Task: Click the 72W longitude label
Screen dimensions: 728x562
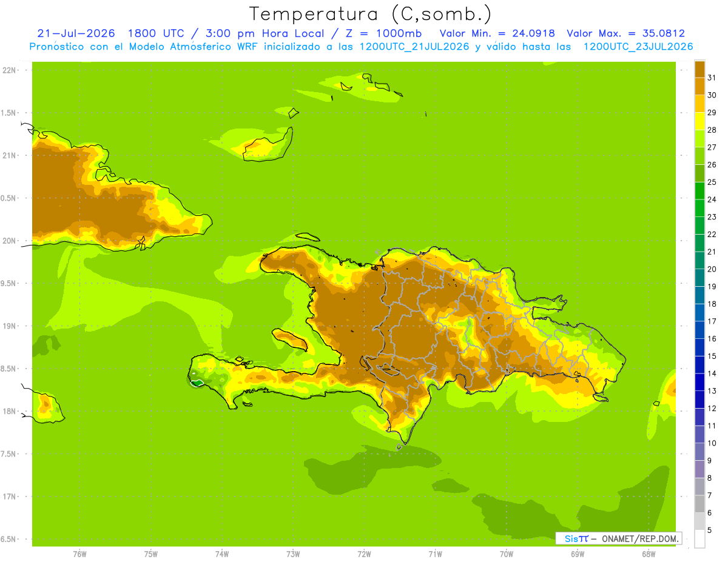Action: click(364, 554)
